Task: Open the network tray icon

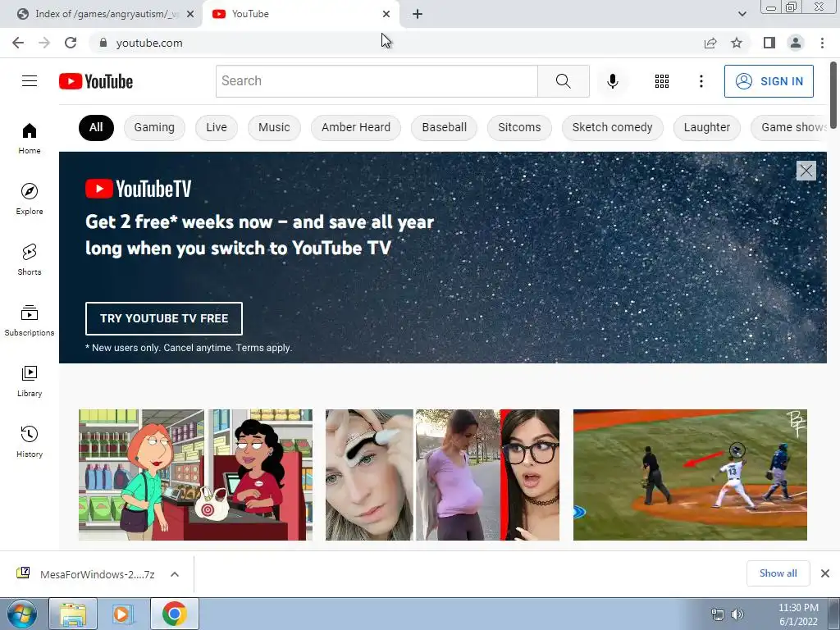Action: coord(717,614)
